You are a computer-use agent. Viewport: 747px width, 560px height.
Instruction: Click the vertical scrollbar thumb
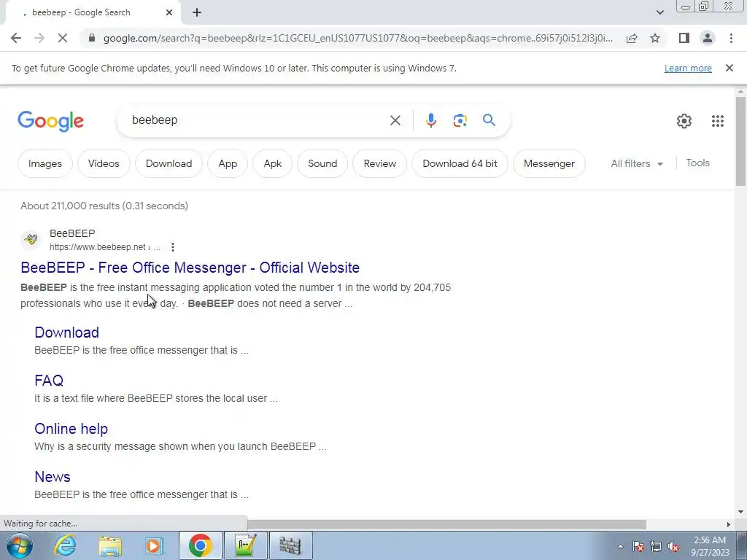pyautogui.click(x=740, y=141)
